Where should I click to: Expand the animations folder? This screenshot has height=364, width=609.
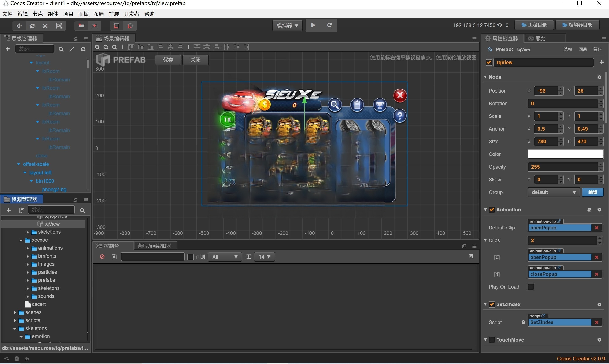[27, 248]
